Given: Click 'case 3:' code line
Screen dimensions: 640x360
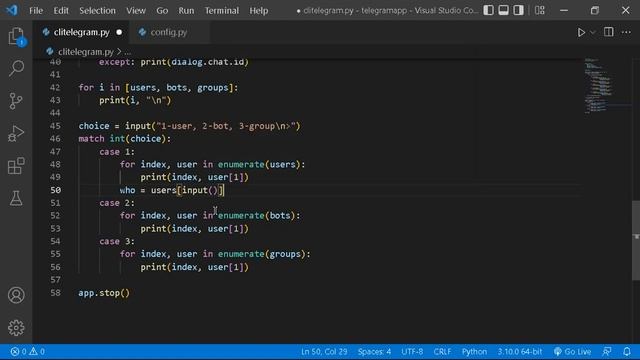Looking at the screenshot, I should [x=117, y=241].
